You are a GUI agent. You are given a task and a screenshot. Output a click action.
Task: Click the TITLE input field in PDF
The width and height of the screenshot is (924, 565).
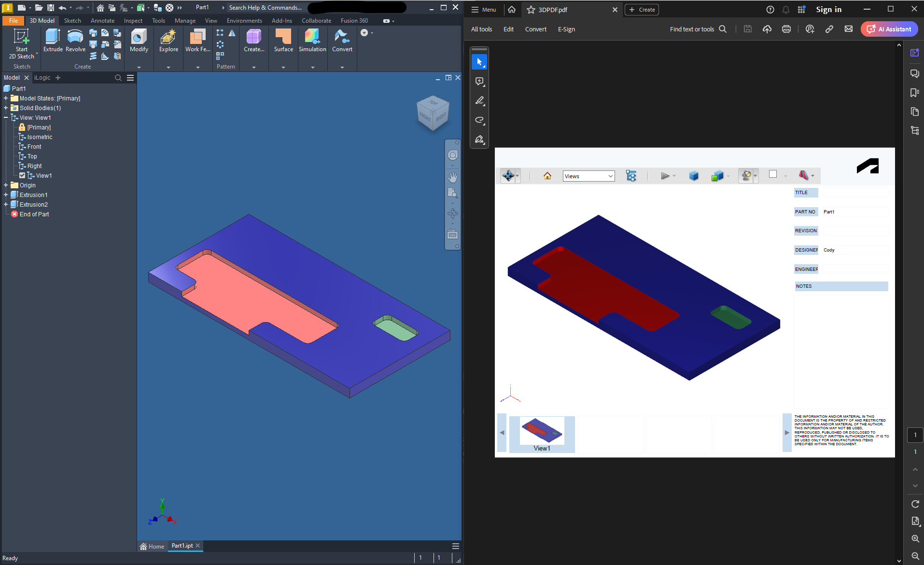(x=855, y=192)
